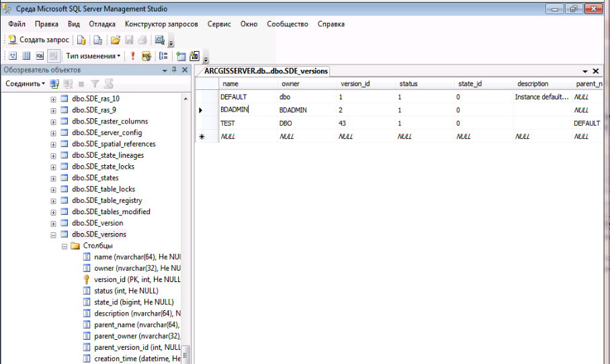Toggle the Diagram pane icon
Viewport: 610px width, 364px height.
[x=13, y=56]
